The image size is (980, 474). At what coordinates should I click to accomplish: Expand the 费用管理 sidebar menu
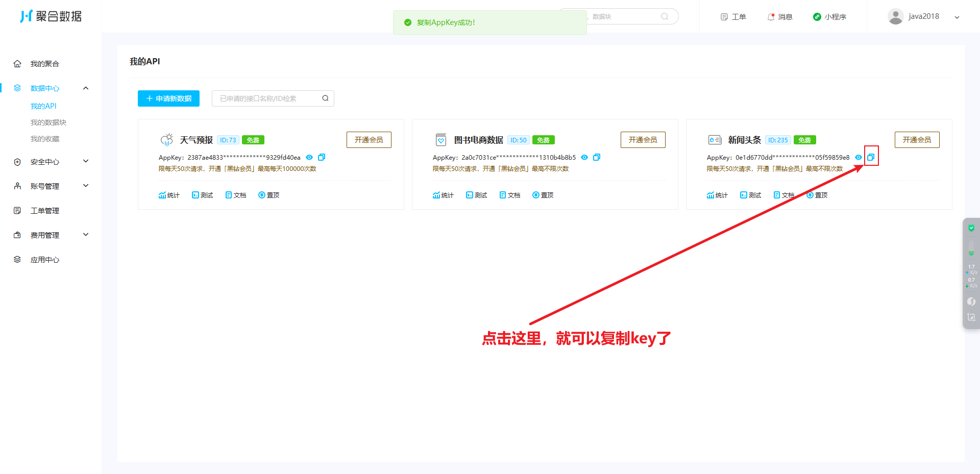[51, 235]
